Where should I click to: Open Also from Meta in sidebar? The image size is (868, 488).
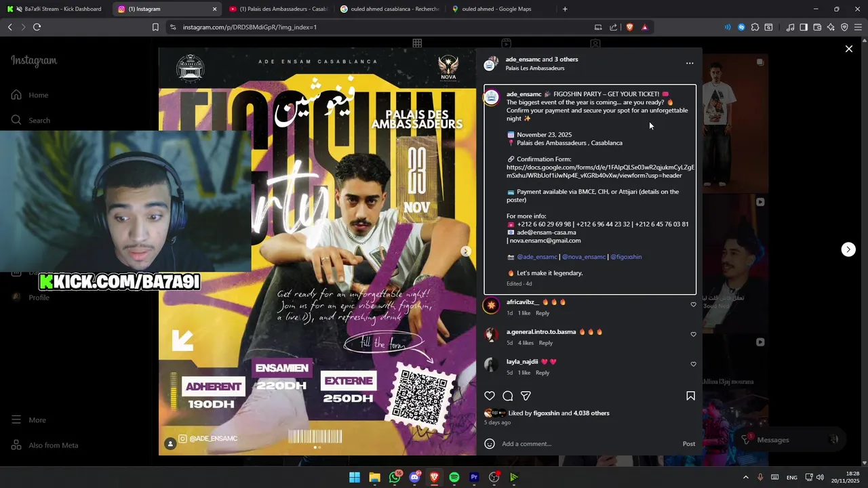[x=45, y=445]
